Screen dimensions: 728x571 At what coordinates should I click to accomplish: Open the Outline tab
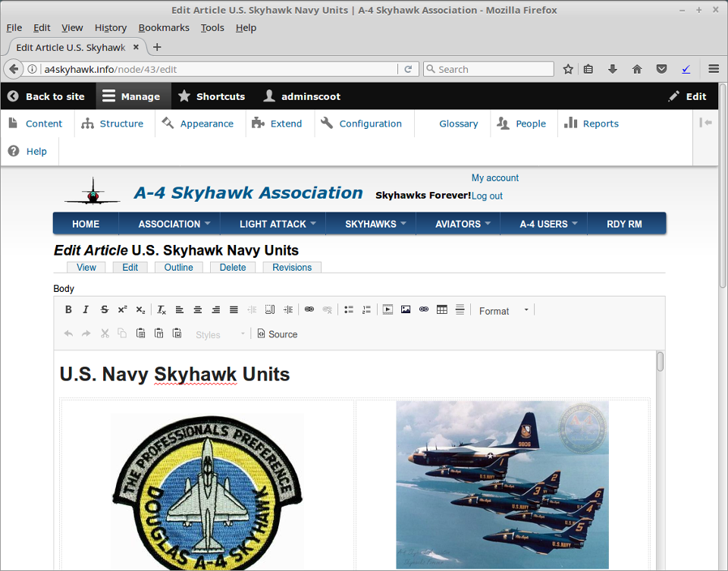[x=179, y=268]
